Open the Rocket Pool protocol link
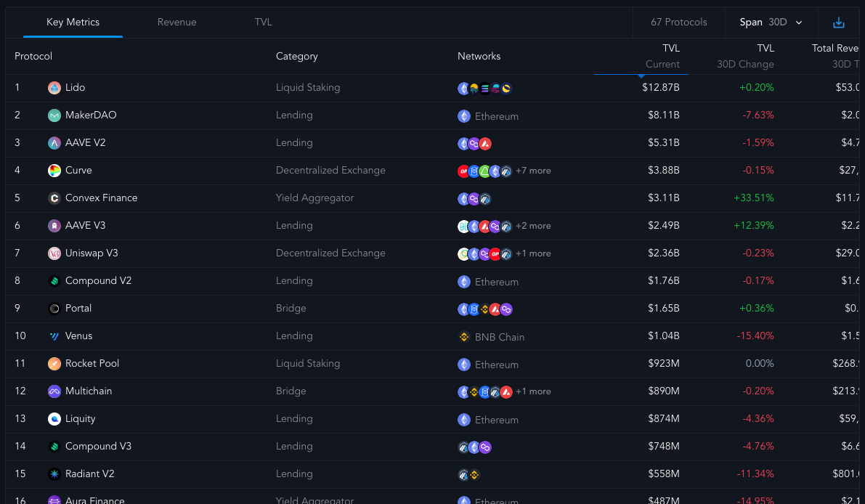Image resolution: width=865 pixels, height=504 pixels. [x=92, y=363]
